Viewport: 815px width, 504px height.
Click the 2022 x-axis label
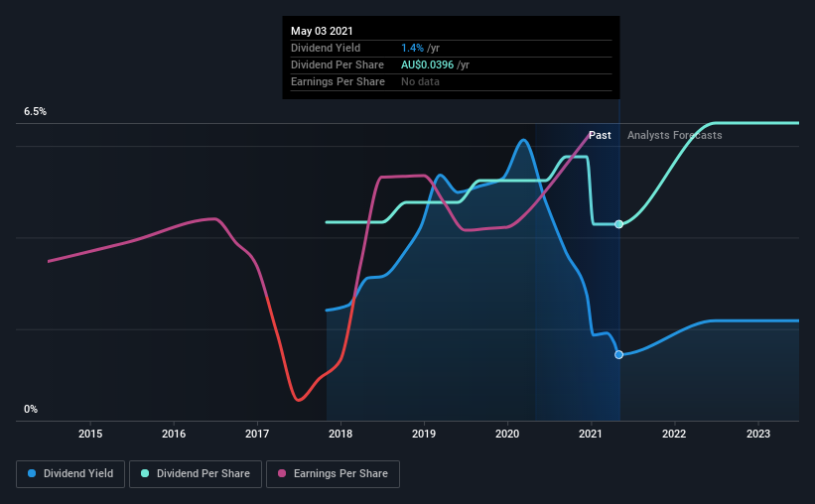674,434
